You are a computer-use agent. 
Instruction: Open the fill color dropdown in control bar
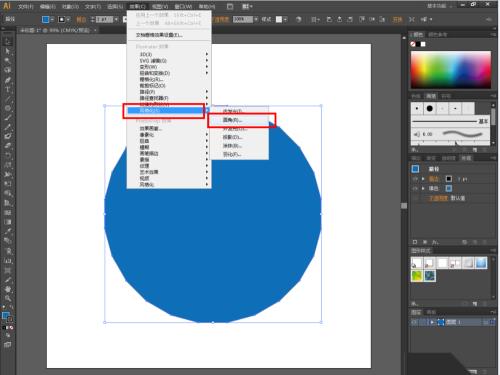52,19
